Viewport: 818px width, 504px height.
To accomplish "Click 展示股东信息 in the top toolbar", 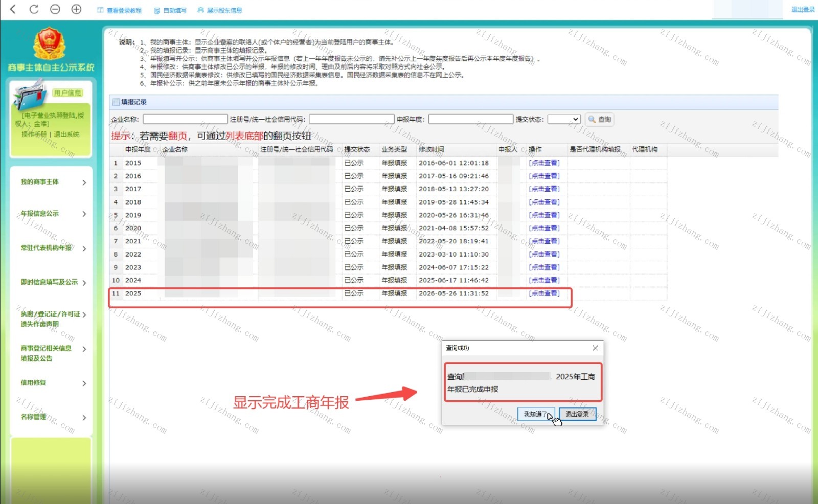I will [x=220, y=10].
